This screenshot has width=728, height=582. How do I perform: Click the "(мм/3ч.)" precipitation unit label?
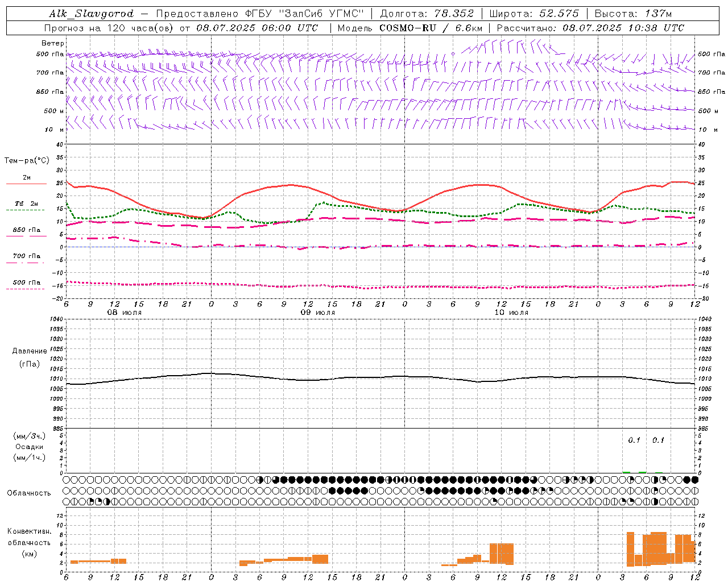29,436
